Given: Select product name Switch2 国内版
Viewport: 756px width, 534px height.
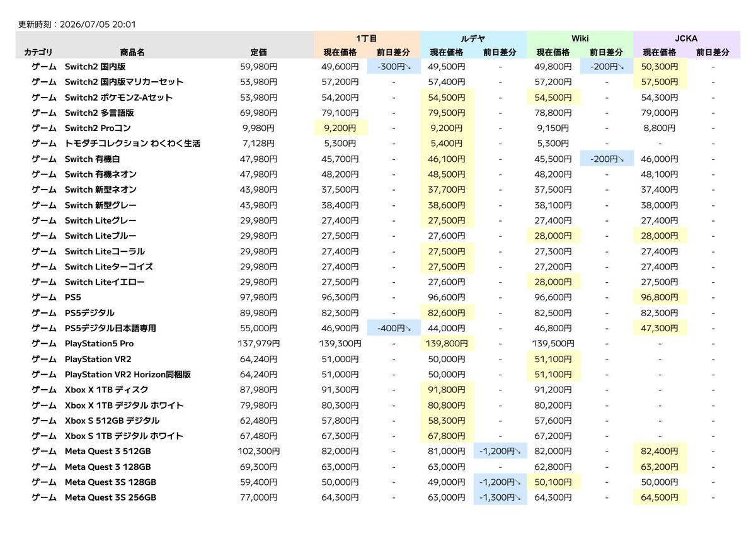Looking at the screenshot, I should click(95, 66).
